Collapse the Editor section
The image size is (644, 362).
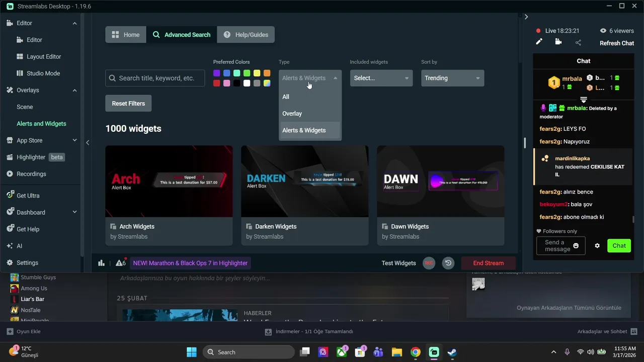74,23
